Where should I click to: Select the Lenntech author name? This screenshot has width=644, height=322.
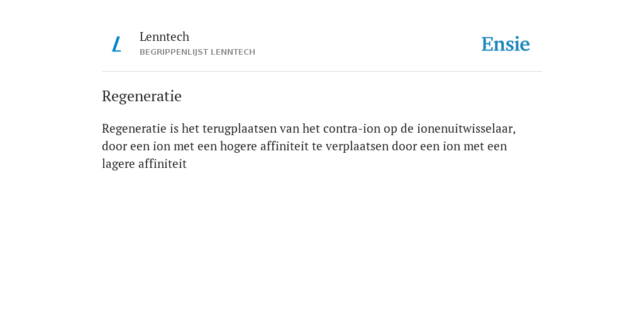point(164,37)
